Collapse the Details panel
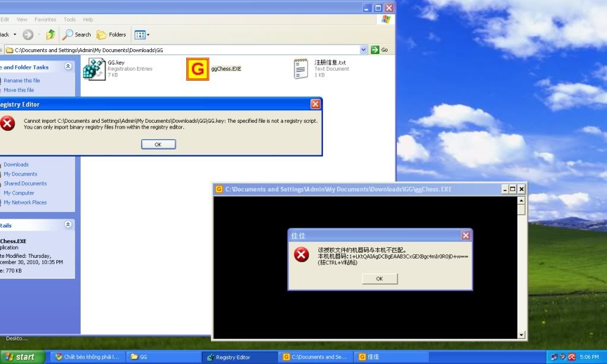This screenshot has height=364, width=607. 68,224
